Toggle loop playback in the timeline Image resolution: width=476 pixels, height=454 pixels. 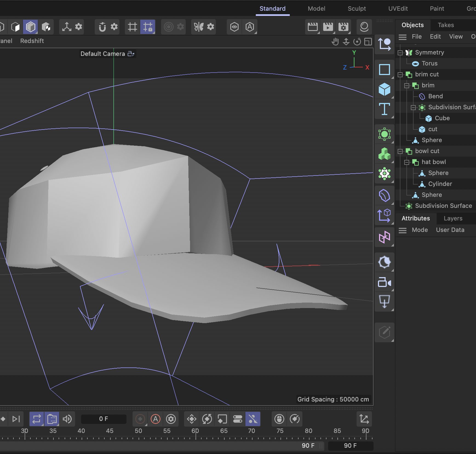tap(36, 419)
